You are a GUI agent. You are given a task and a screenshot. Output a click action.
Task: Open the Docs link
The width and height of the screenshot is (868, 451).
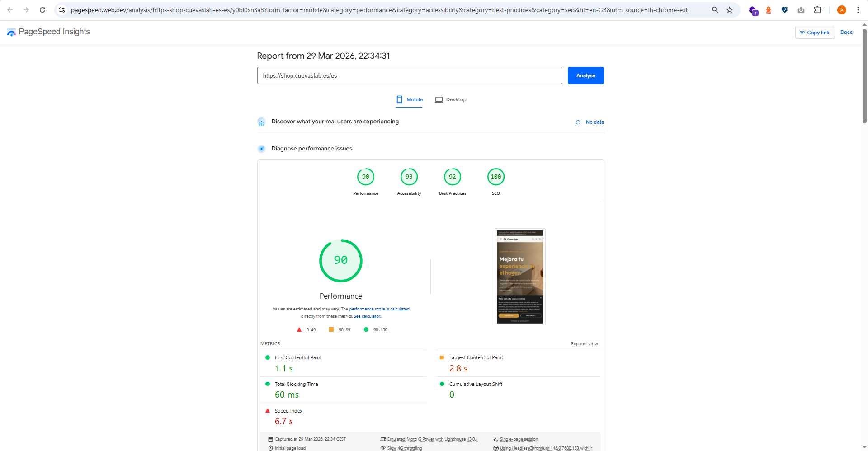click(x=846, y=32)
